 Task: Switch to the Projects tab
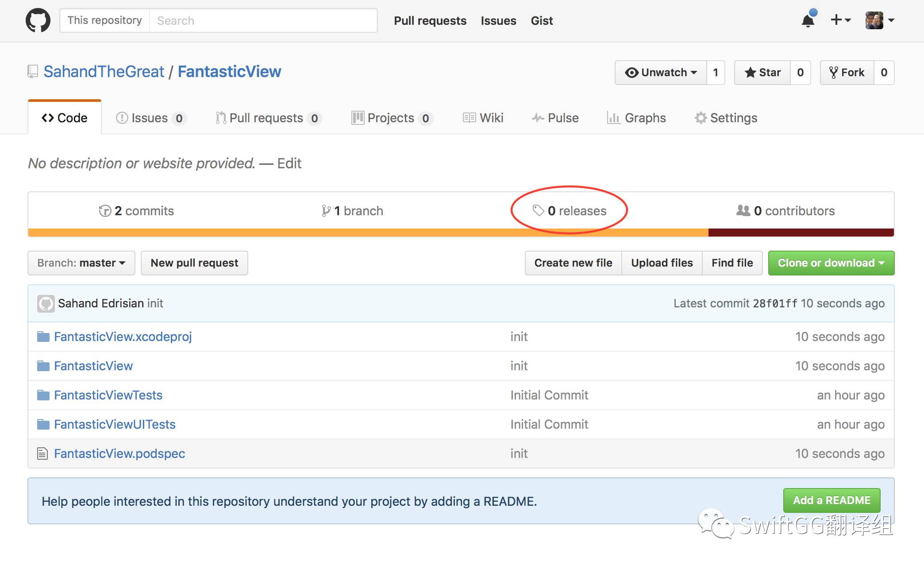(392, 118)
